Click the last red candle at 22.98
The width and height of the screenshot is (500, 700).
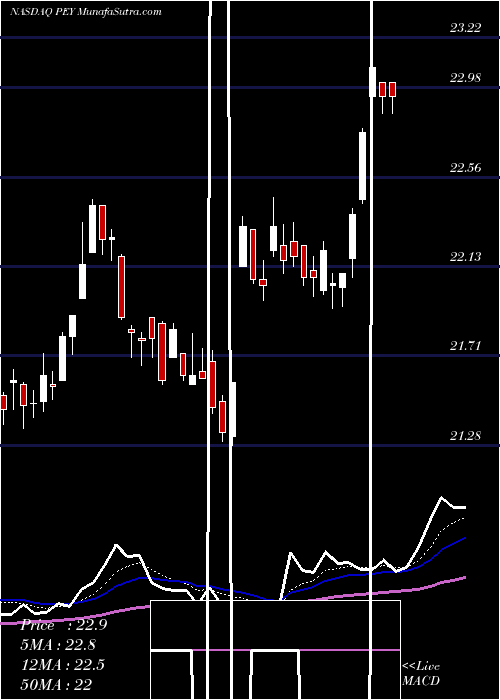point(392,89)
